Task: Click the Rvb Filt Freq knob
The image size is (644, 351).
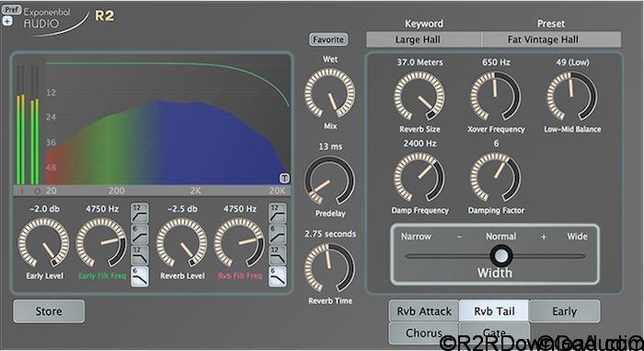Action: [239, 243]
